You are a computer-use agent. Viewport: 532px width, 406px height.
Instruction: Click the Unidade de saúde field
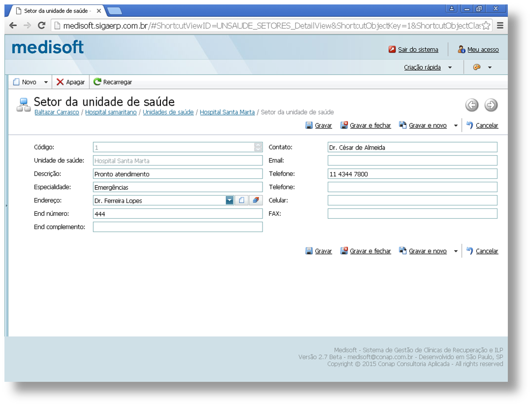click(178, 161)
